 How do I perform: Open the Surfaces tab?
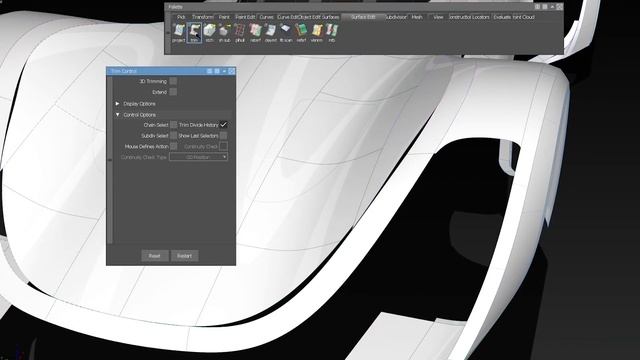[x=331, y=17]
